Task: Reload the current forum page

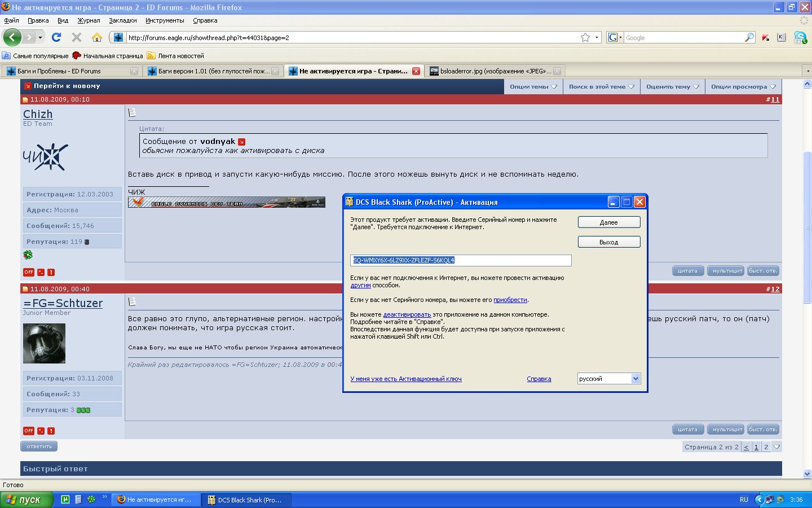Action: click(x=56, y=37)
